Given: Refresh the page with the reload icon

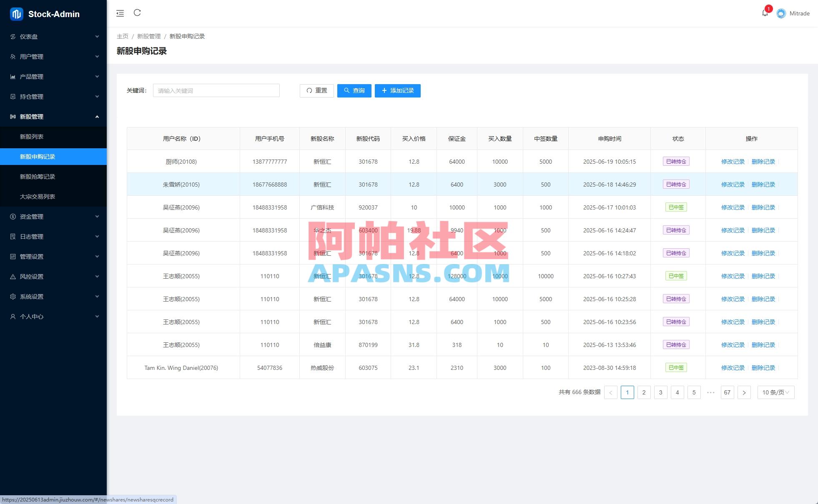Looking at the screenshot, I should 138,13.
